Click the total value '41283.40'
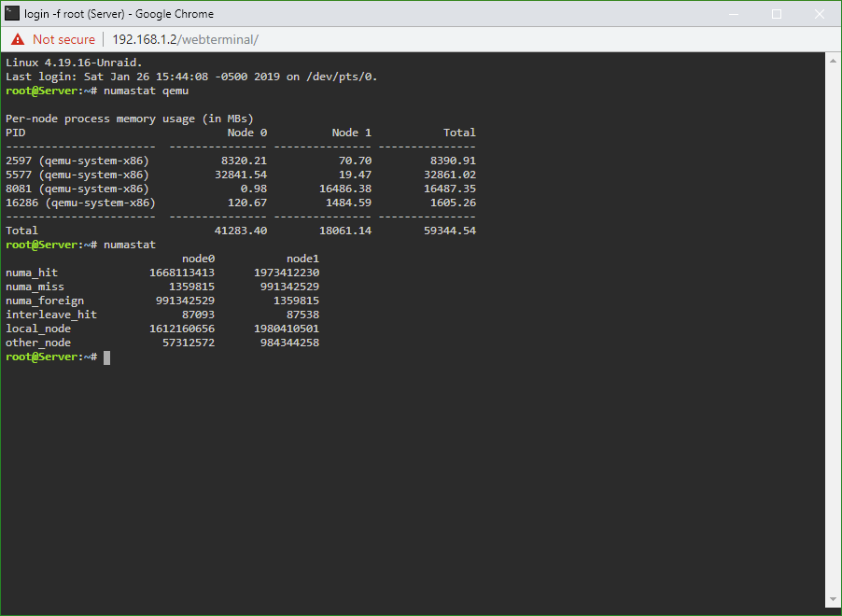The width and height of the screenshot is (842, 616). coord(241,231)
